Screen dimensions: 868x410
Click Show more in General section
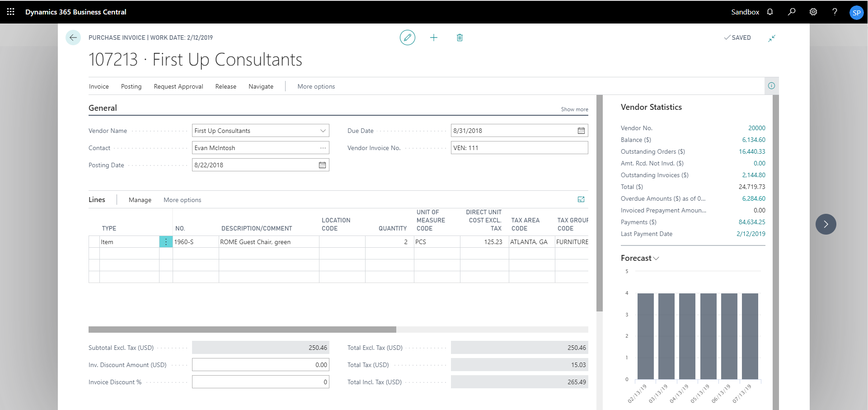coord(574,109)
